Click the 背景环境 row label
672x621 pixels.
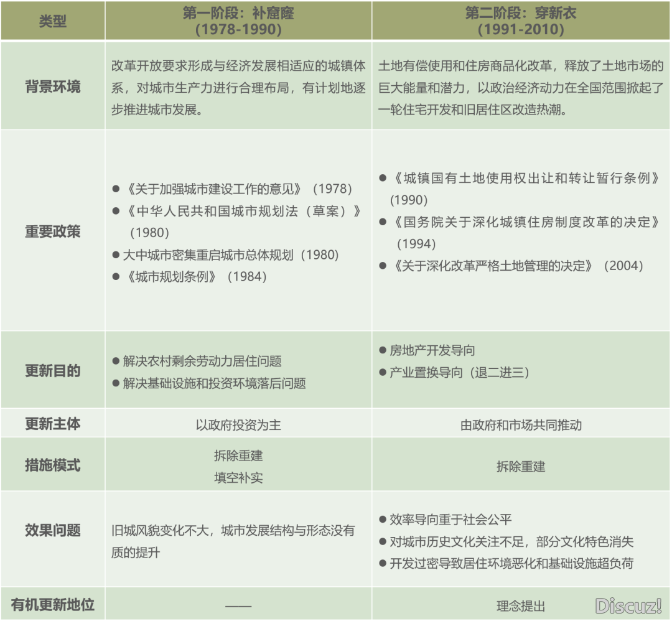click(x=52, y=86)
